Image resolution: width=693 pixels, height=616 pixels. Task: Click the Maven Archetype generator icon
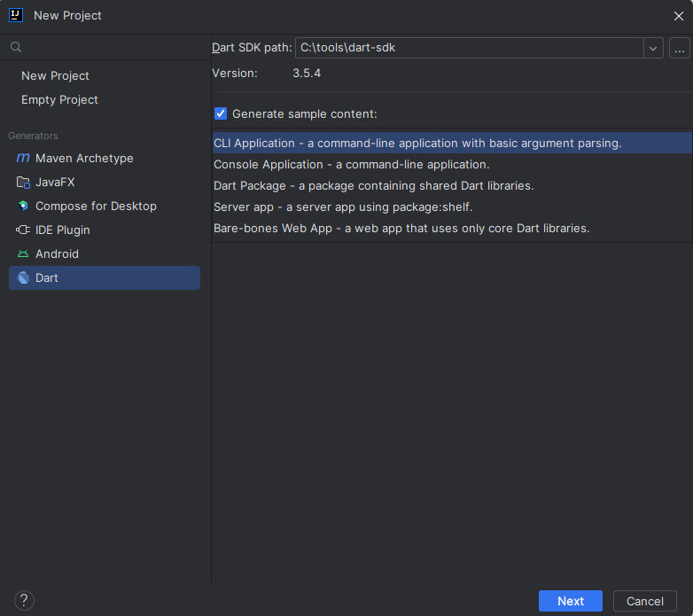tap(23, 158)
